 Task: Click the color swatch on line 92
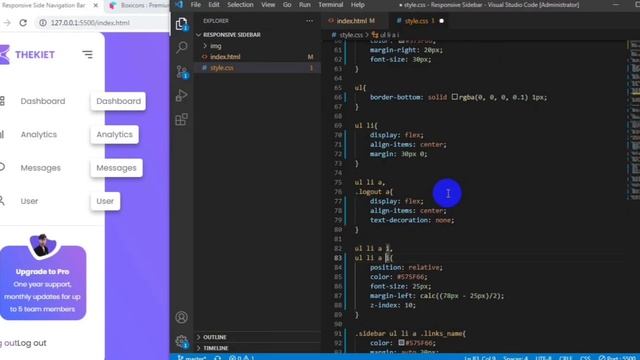click(402, 342)
